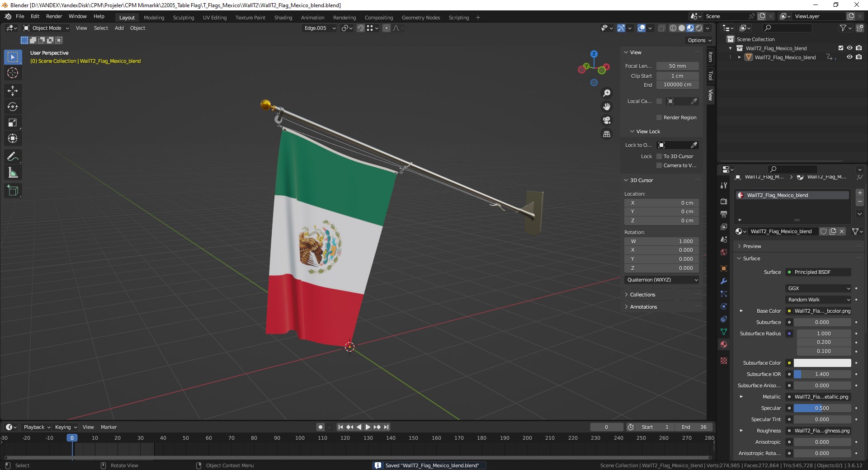Open Keying popover in timeline
Image resolution: width=868 pixels, height=470 pixels.
click(66, 427)
